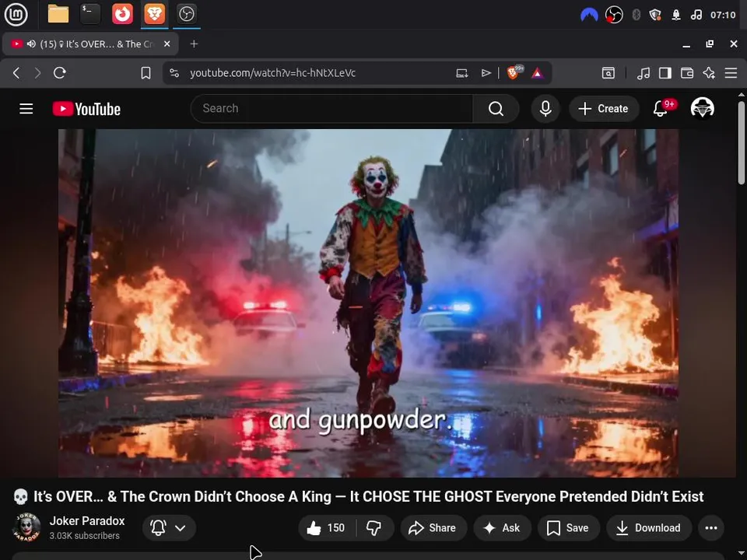Dislike this video

click(374, 527)
